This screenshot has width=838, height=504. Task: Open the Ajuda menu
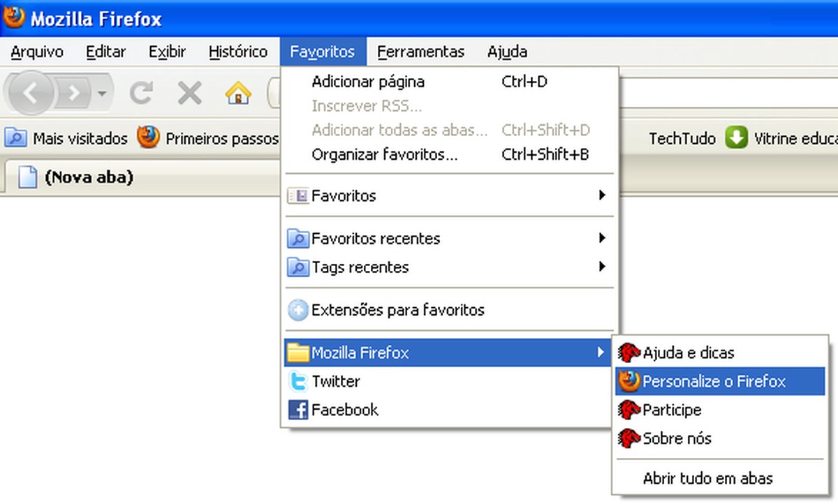coord(507,52)
